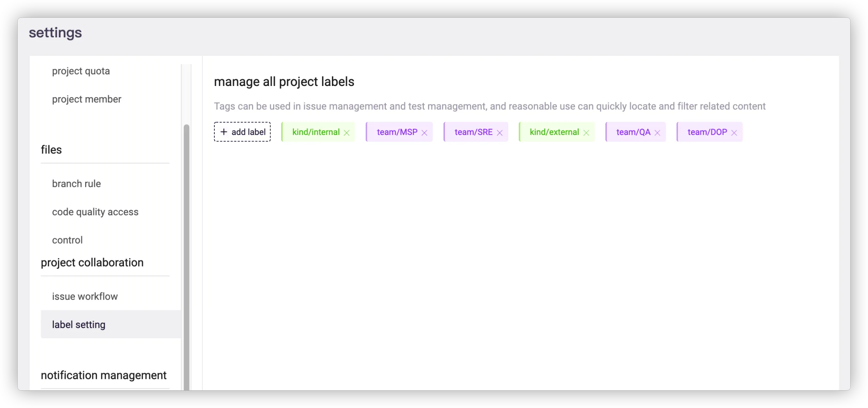Open the project quota settings
This screenshot has height=408, width=868.
pyautogui.click(x=81, y=71)
